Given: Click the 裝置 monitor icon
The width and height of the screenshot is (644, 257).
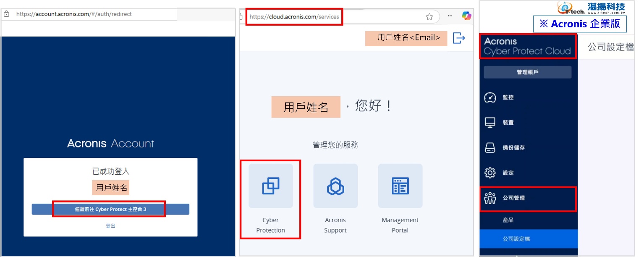Looking at the screenshot, I should (490, 123).
